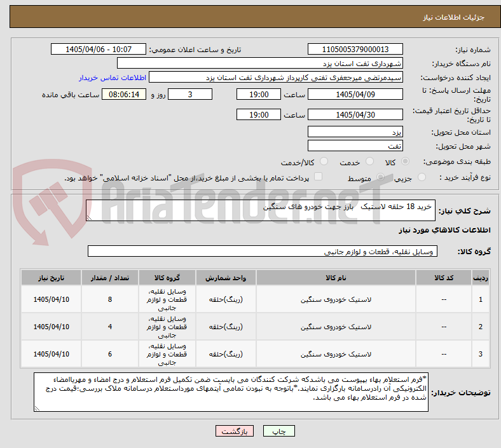The width and height of the screenshot is (501, 448).
Task: Select the کالا/خدمت radio button
Action: [x=324, y=161]
